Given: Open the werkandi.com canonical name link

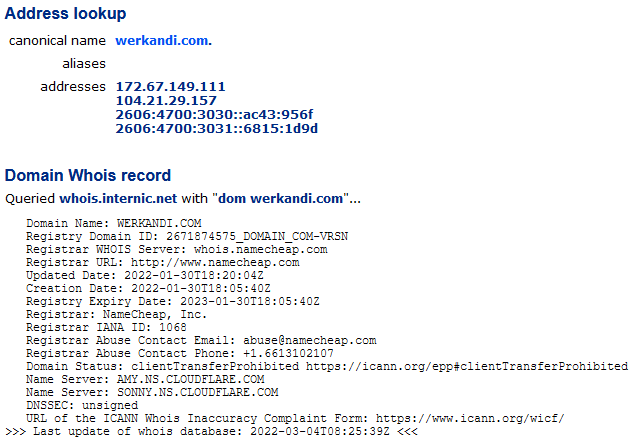Looking at the screenshot, I should 163,41.
